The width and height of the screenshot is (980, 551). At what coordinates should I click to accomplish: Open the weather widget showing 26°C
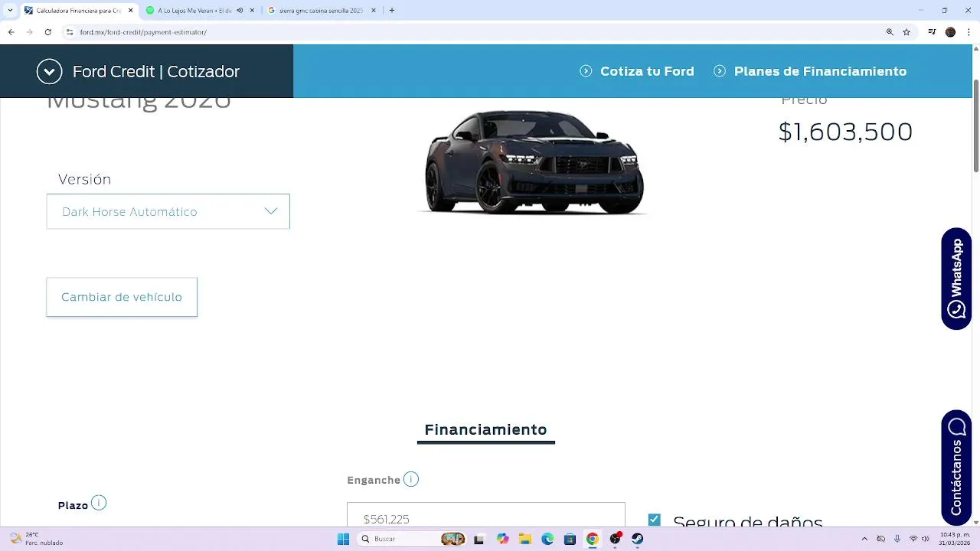tap(34, 539)
